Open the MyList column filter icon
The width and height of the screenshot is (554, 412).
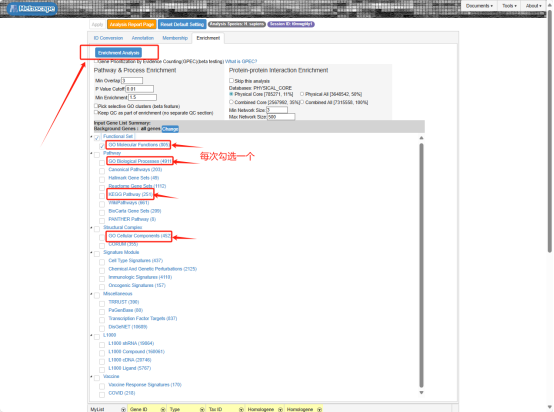[x=123, y=409]
